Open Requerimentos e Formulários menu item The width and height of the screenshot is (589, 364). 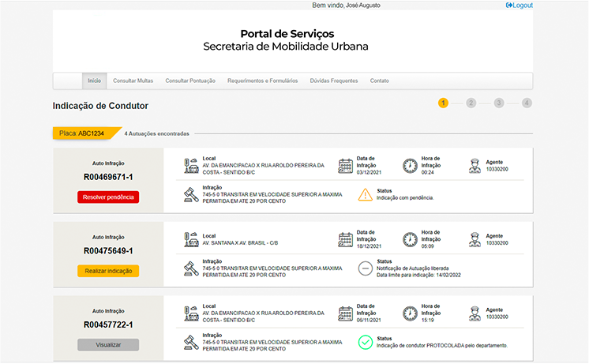(263, 81)
